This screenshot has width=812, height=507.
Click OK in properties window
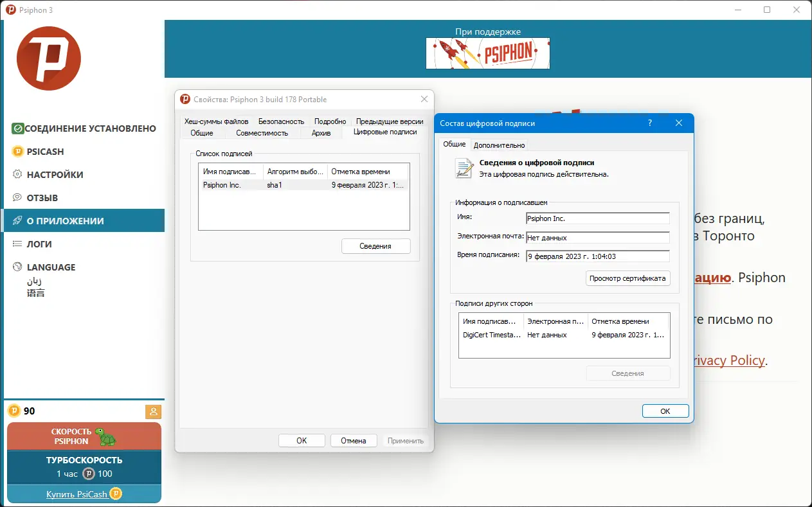click(302, 441)
